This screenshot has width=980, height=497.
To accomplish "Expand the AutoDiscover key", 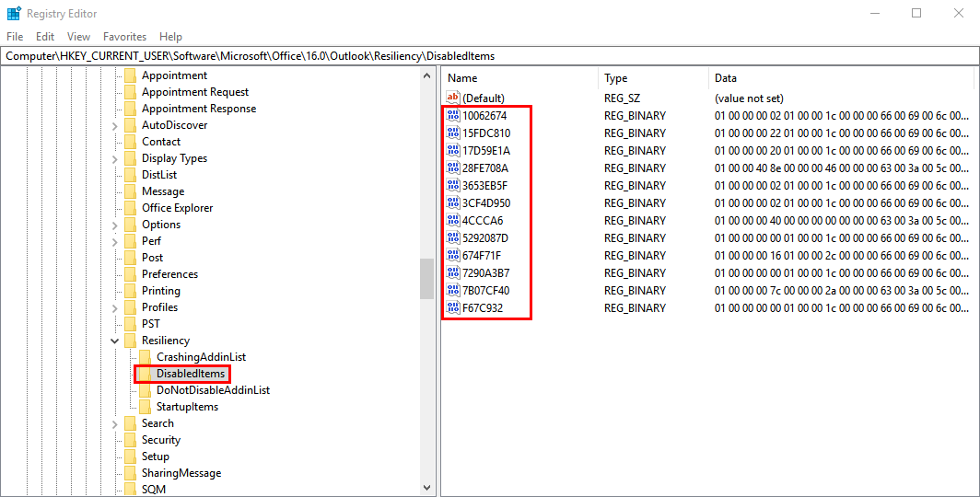I will pyautogui.click(x=114, y=125).
